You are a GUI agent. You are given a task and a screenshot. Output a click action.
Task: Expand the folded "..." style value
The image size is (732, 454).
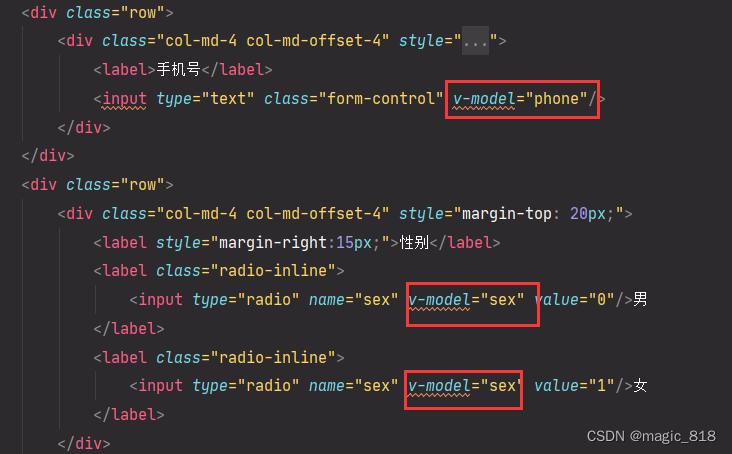[x=475, y=41]
